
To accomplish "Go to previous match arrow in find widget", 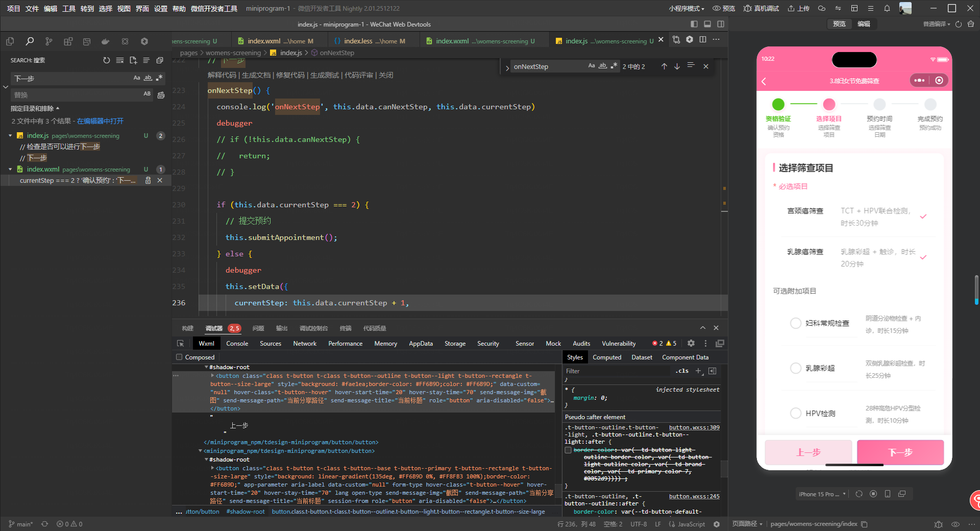I will (x=664, y=66).
